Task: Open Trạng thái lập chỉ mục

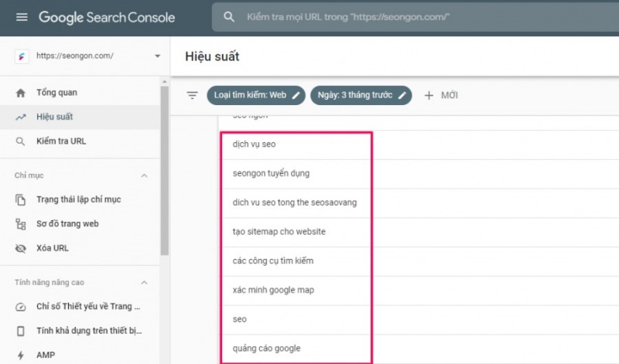Action: [80, 200]
